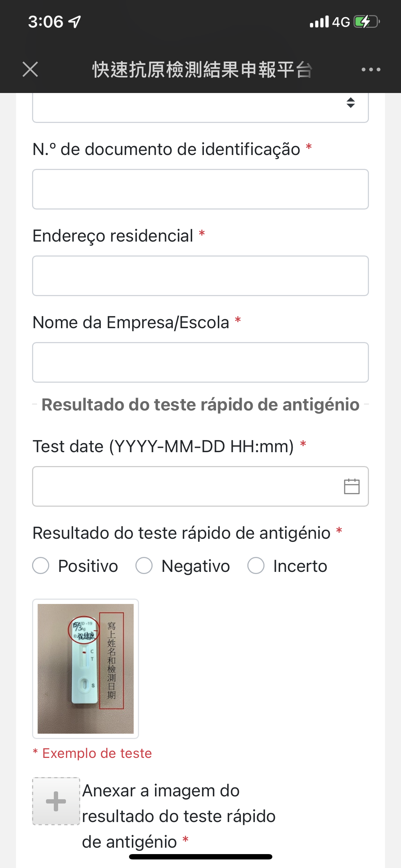Tap the plus icon to attach image

coord(56,801)
